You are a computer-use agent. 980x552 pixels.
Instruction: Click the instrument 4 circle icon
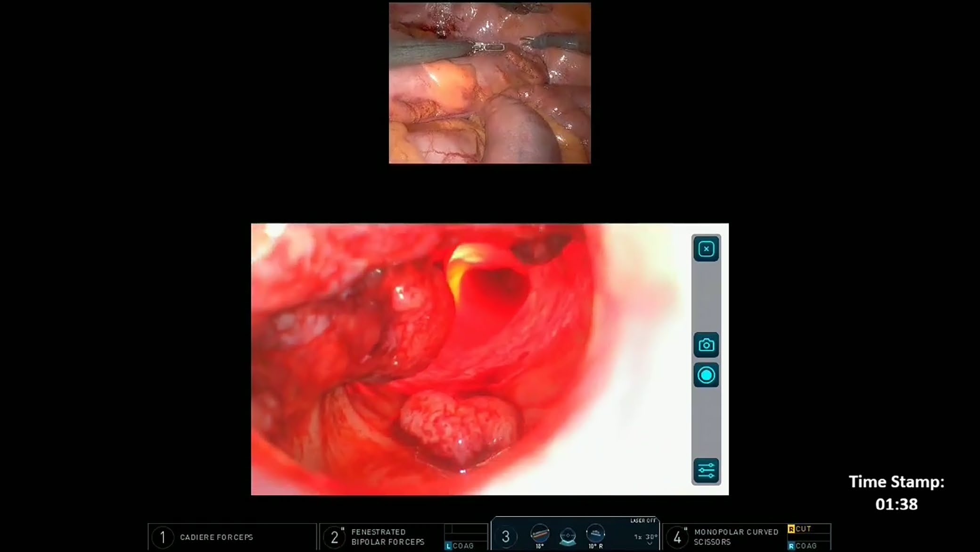[x=678, y=538]
